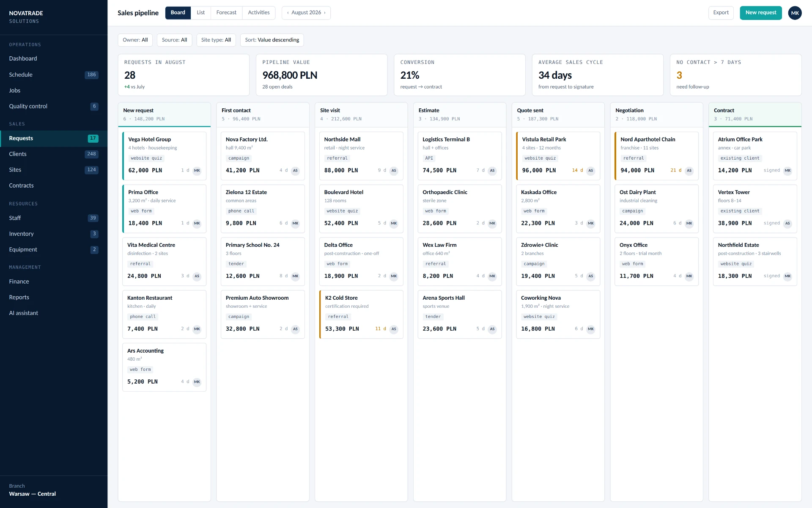The width and height of the screenshot is (812, 508).
Task: Click AS avatar on Vistula Retail Park card
Action: click(591, 171)
